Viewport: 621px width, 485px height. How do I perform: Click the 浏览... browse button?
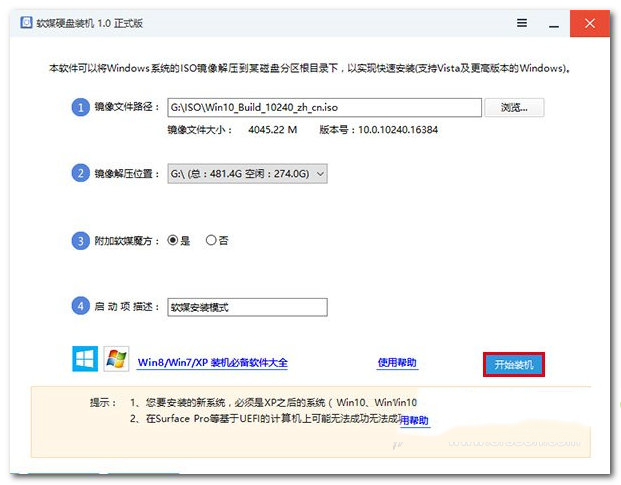click(514, 107)
